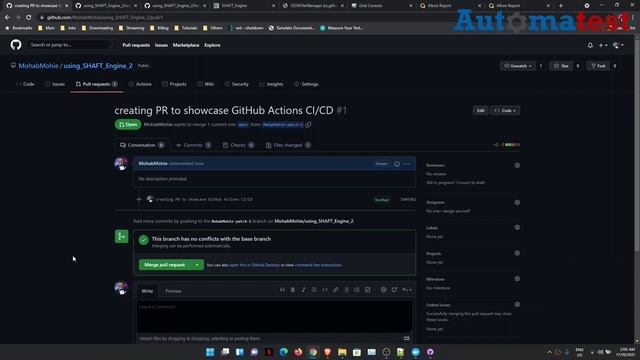
Task: Open the Code dropdown button
Action: (505, 111)
